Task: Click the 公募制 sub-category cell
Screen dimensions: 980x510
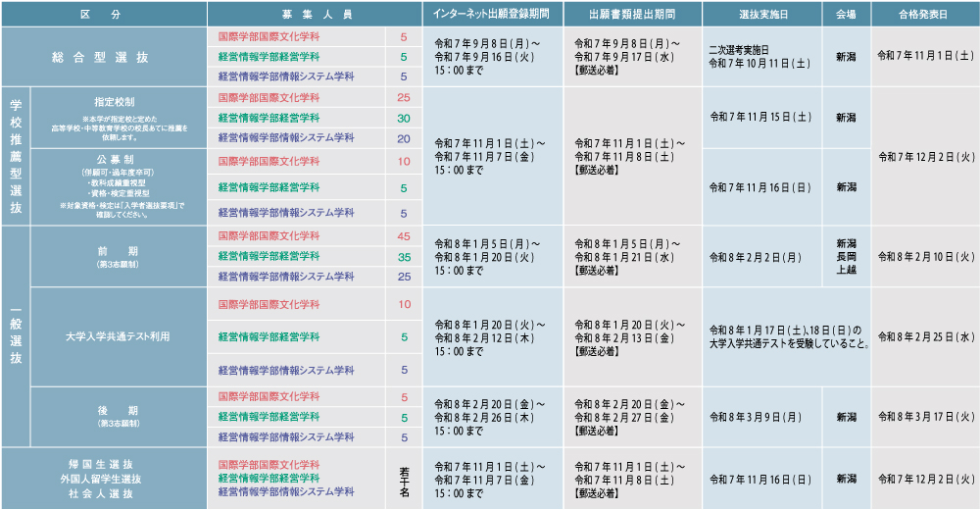Action: click(119, 185)
